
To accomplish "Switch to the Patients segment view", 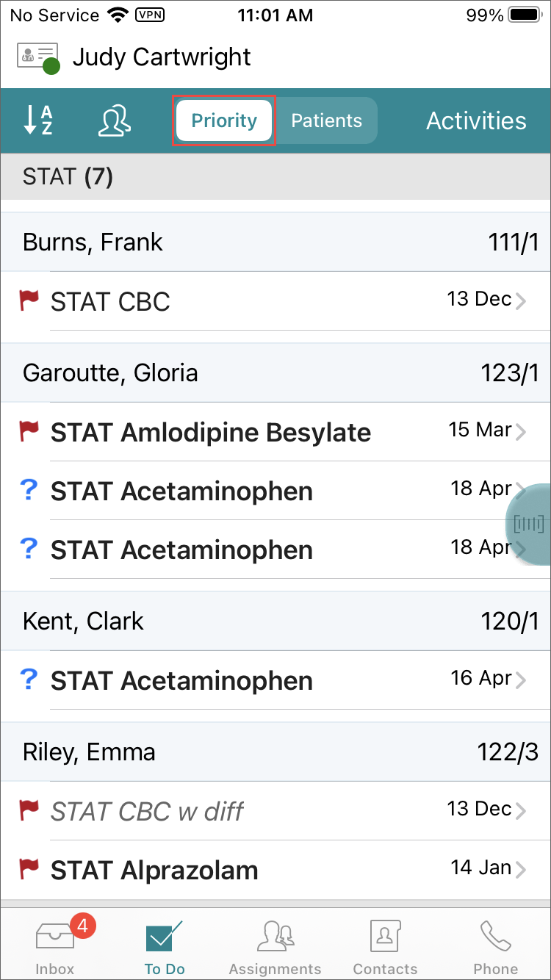I will click(326, 120).
